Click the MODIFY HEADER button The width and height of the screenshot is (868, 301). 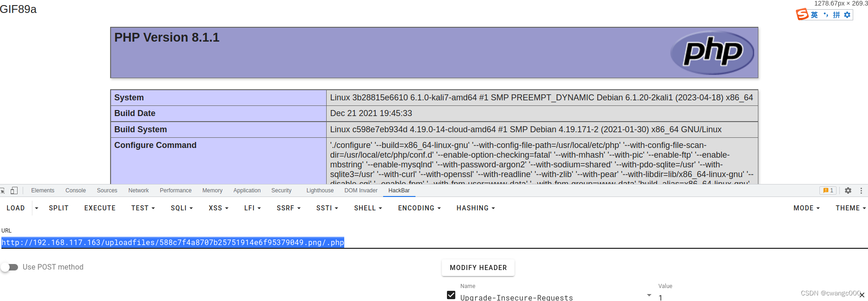pyautogui.click(x=478, y=268)
